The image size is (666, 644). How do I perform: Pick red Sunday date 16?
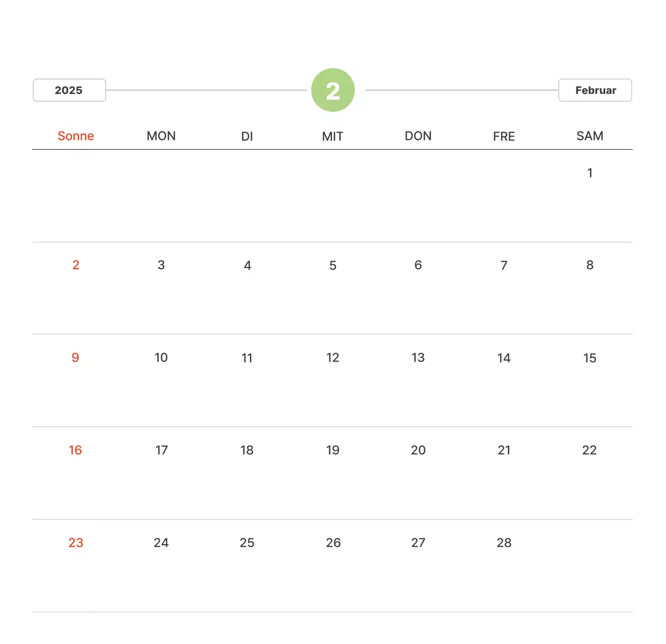click(75, 450)
